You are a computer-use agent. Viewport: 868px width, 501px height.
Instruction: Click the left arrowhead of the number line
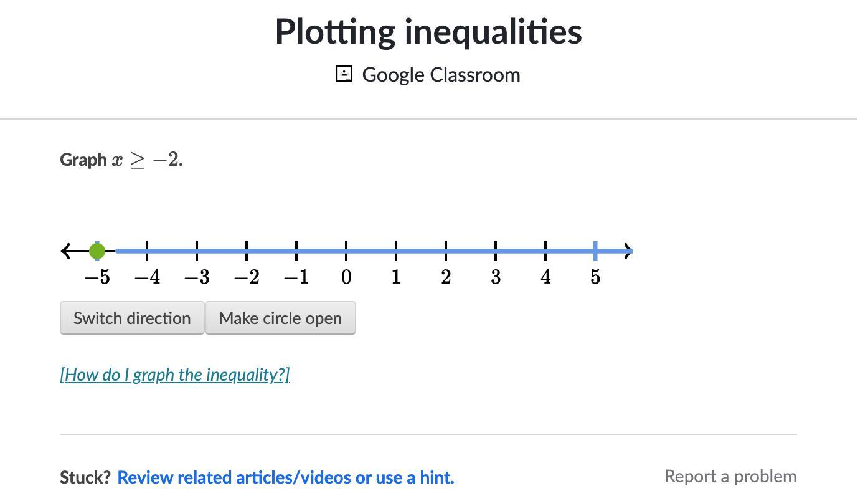[65, 251]
